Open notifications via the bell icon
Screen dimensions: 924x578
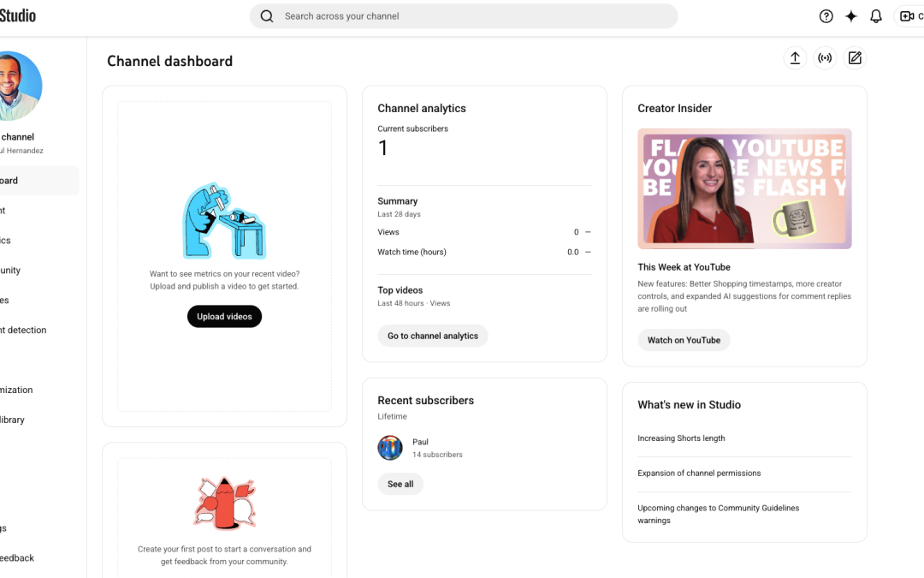[875, 15]
